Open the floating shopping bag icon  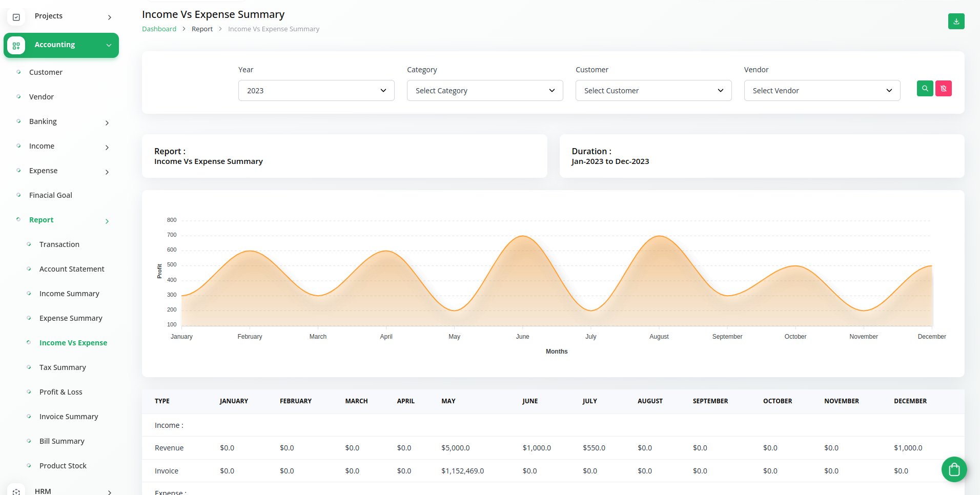click(x=954, y=469)
